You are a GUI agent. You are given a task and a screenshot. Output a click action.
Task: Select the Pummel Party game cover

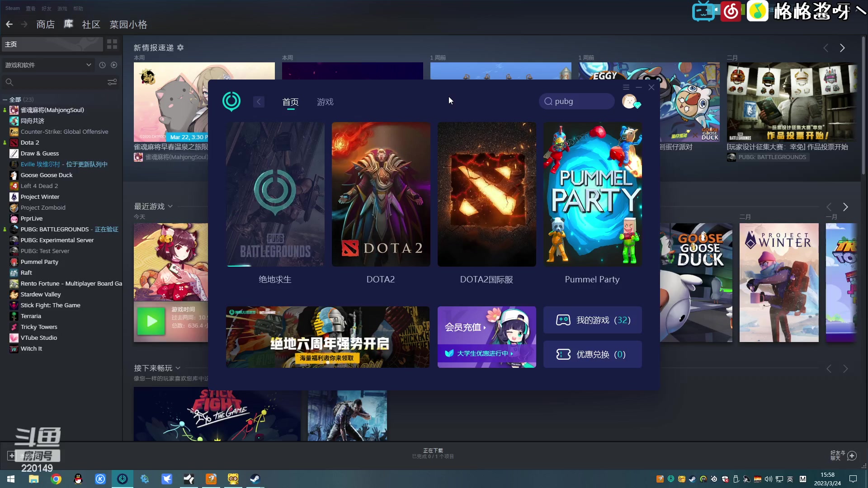[x=592, y=194]
